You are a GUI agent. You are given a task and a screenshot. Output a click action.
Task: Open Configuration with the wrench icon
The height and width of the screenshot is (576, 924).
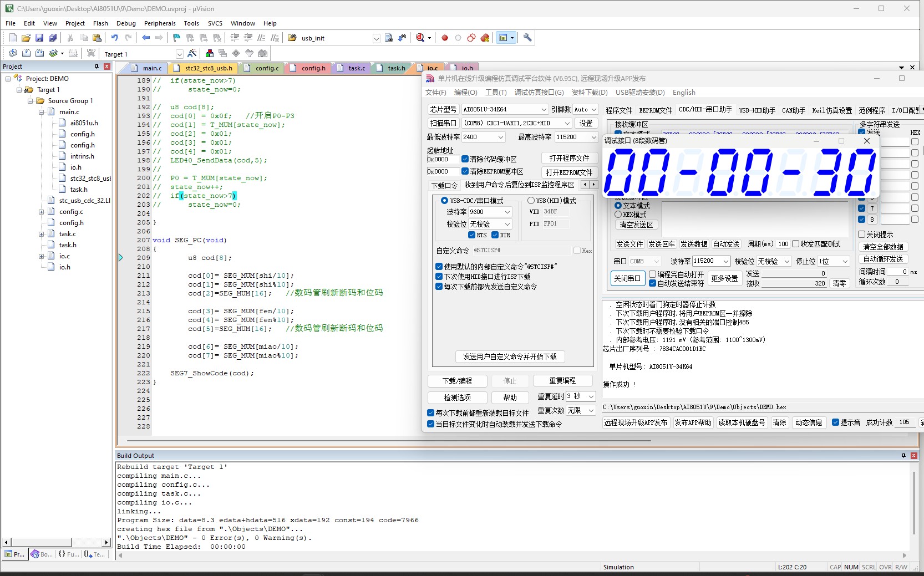tap(527, 38)
